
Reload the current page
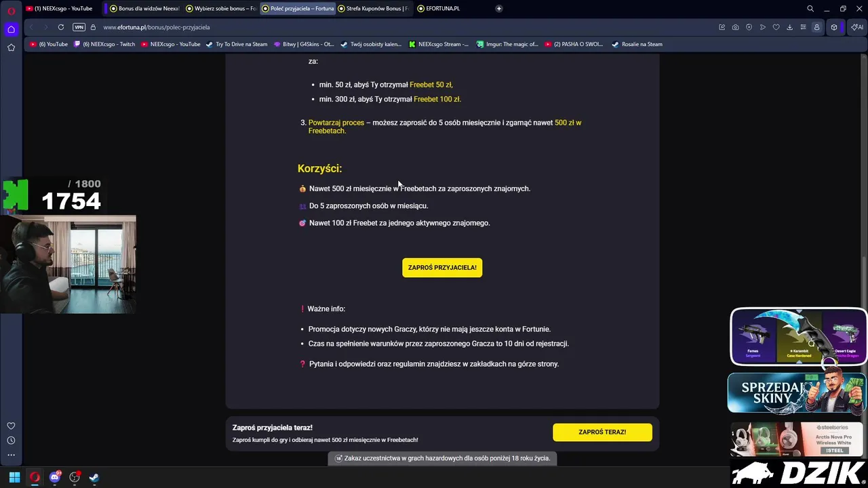61,27
